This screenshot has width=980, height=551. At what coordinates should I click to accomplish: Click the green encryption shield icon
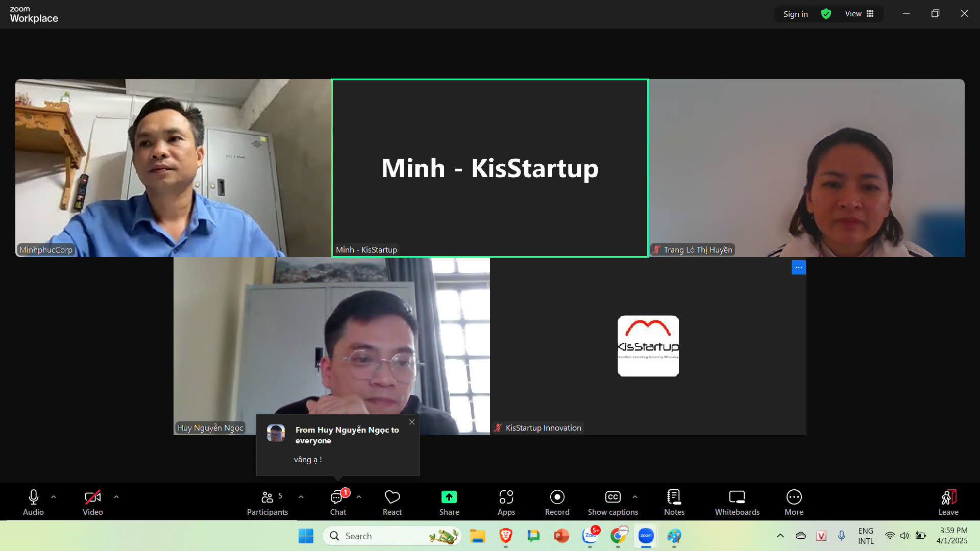pos(826,14)
